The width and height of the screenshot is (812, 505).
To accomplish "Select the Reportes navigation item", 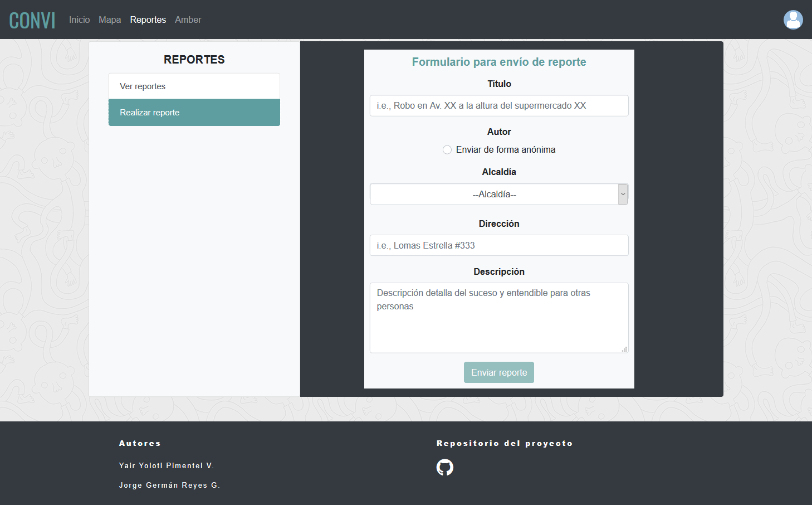I will point(148,20).
